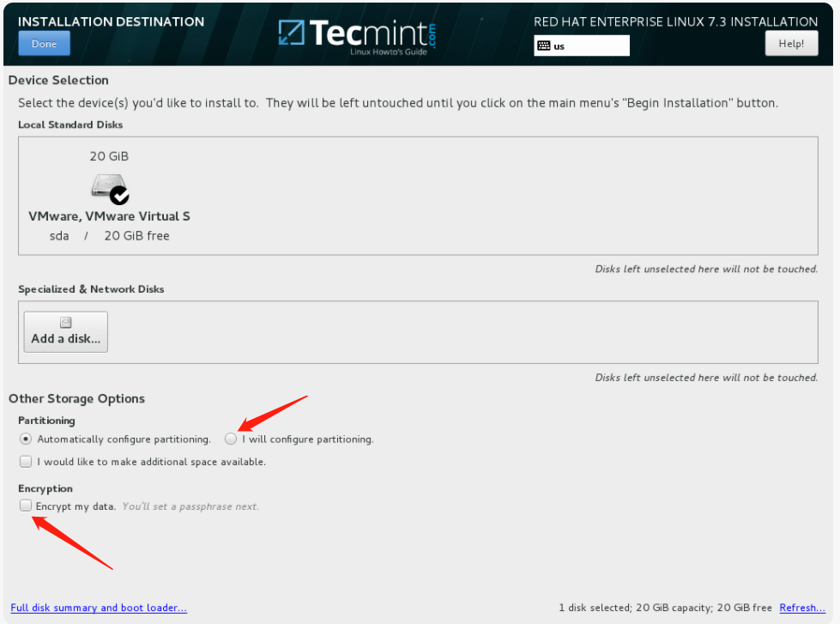Click the Local Standard Disks label
The height and width of the screenshot is (624, 840).
70,124
